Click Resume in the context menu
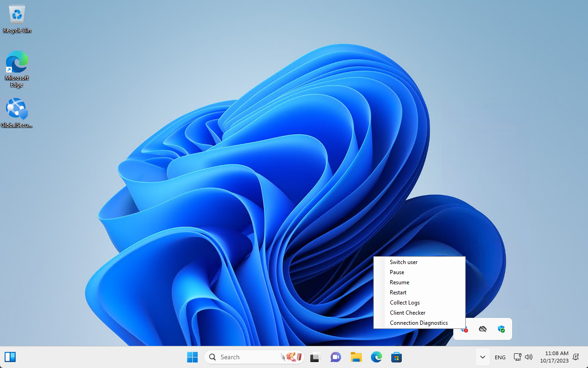Image resolution: width=588 pixels, height=368 pixels. point(400,282)
